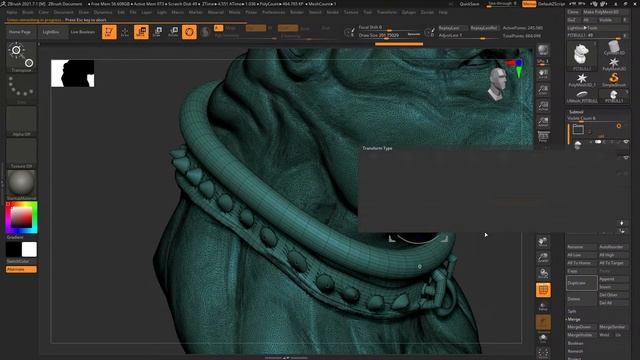This screenshot has width=640, height=360.
Task: Toggle the Weld option
Action: (604, 335)
